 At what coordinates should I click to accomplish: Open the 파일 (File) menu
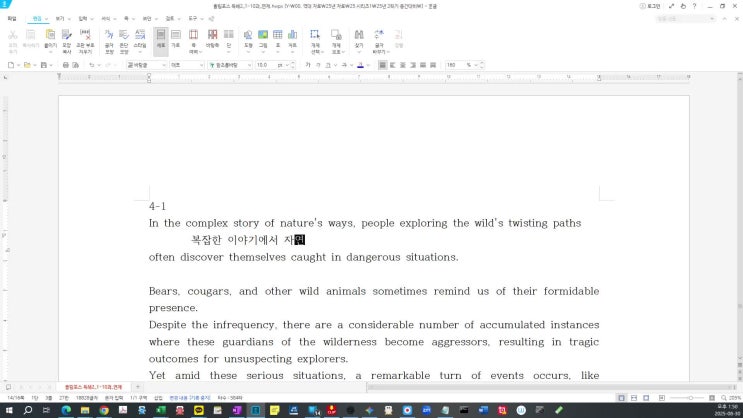11,18
